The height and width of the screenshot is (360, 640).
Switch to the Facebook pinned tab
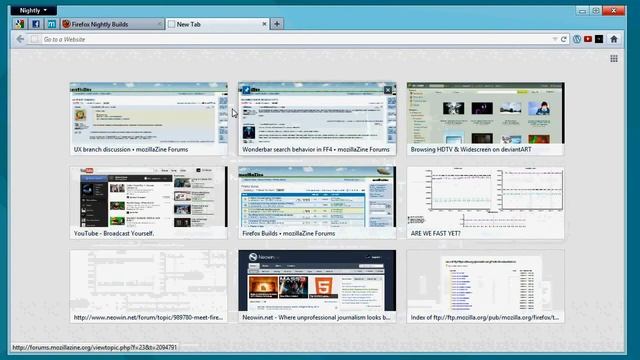tap(36, 24)
